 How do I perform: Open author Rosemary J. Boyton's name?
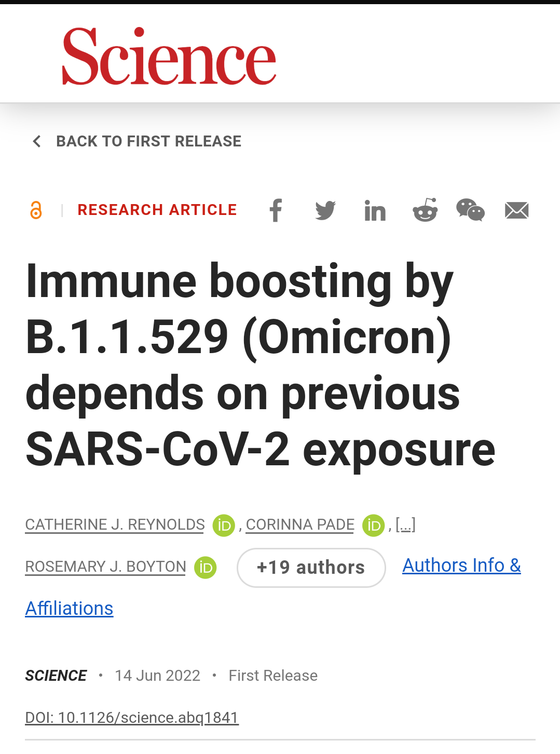click(105, 567)
